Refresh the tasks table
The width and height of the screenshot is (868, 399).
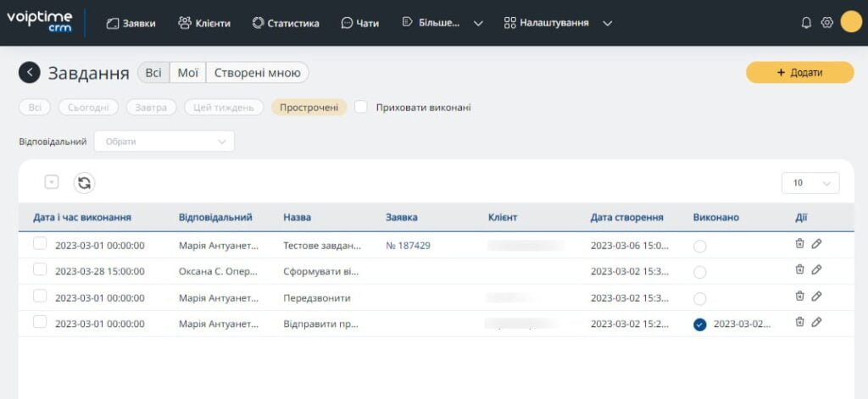[84, 183]
